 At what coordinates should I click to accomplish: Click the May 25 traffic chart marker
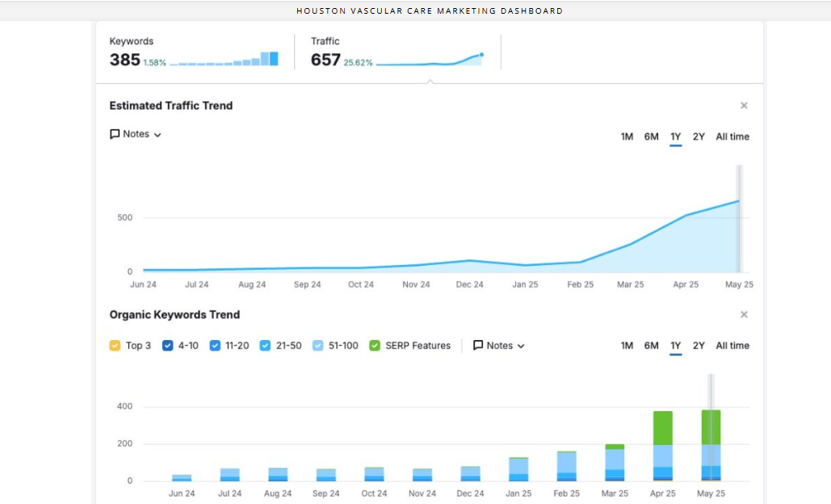738,201
